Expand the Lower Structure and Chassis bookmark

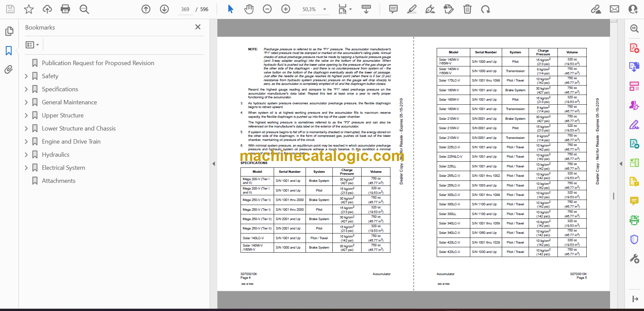pyautogui.click(x=26, y=128)
